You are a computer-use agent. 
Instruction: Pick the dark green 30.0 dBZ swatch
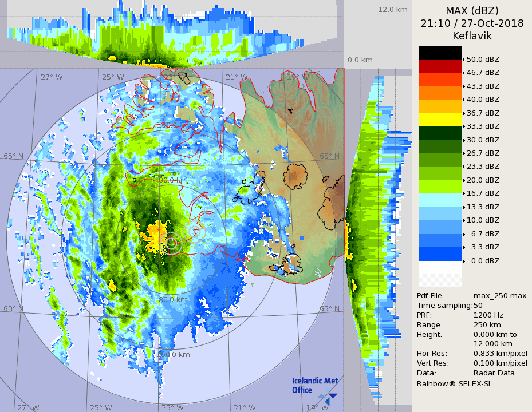coord(440,133)
